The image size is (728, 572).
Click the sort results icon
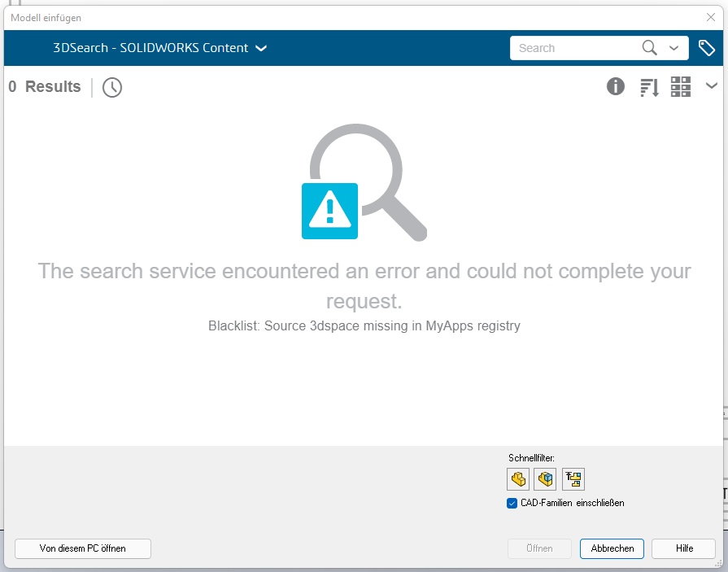[649, 87]
